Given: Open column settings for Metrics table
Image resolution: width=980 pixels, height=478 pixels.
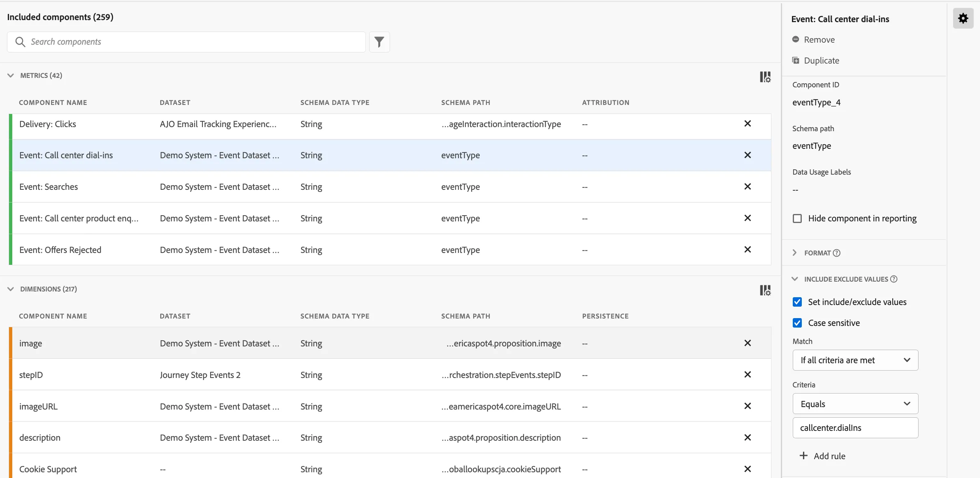Looking at the screenshot, I should point(765,77).
